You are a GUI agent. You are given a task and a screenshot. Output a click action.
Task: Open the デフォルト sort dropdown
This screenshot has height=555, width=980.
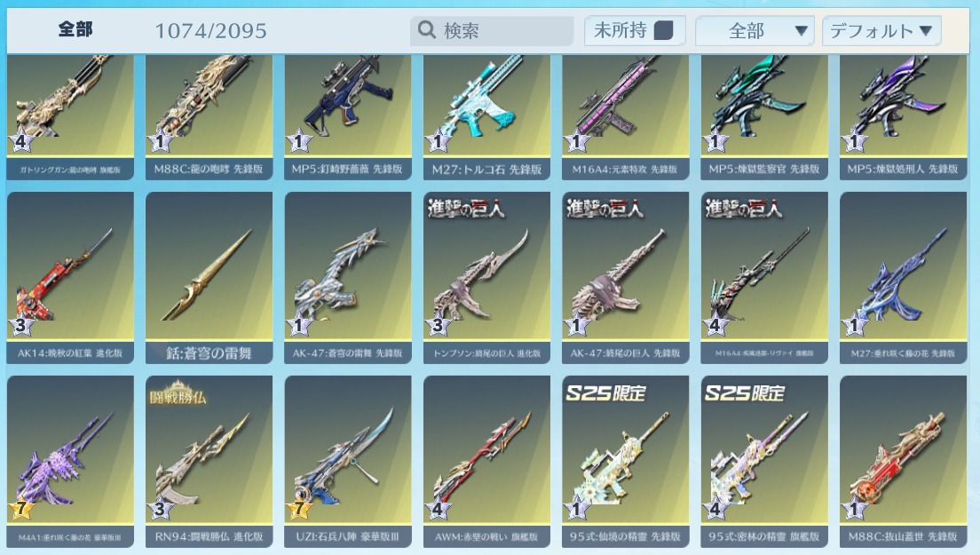point(881,30)
